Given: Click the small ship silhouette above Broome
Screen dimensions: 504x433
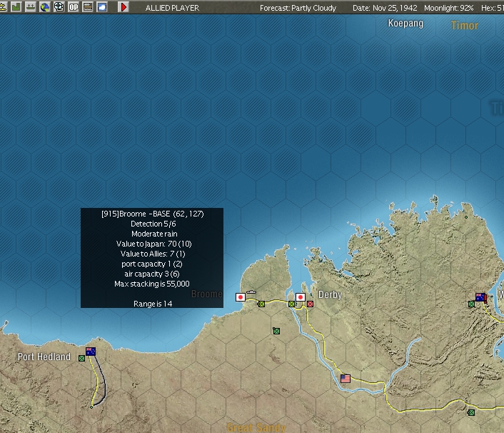Looking at the screenshot, I should click(x=251, y=292).
